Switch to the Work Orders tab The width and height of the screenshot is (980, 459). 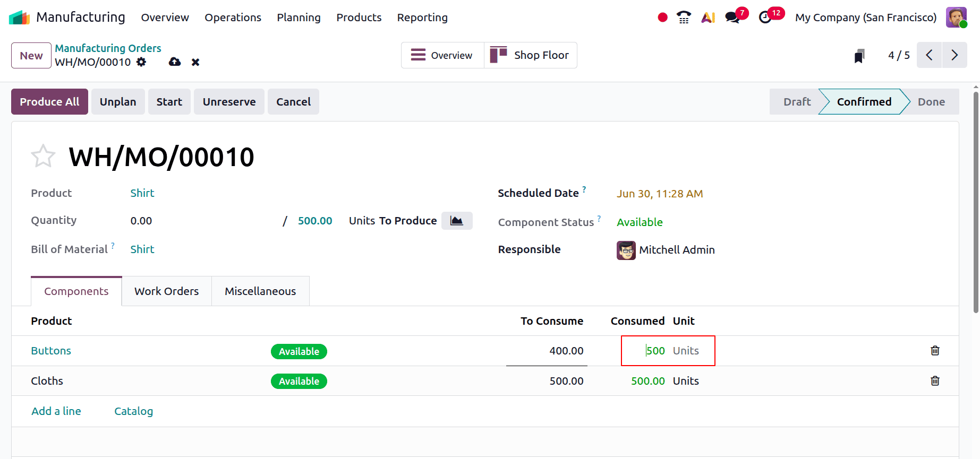click(167, 291)
